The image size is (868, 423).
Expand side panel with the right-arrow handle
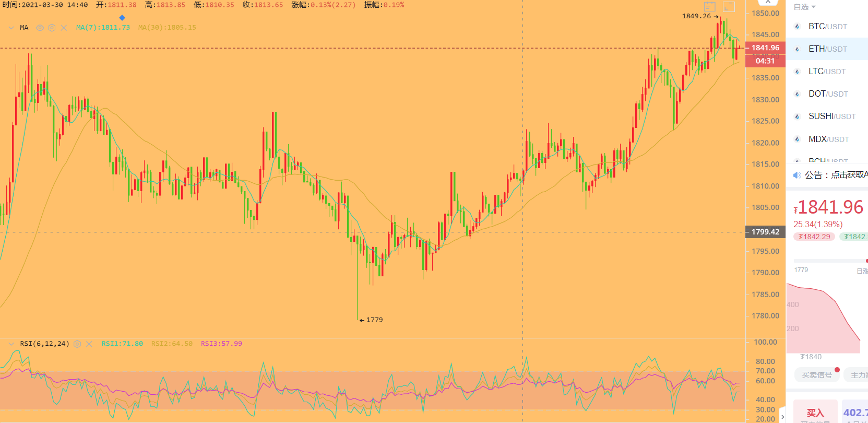click(x=782, y=416)
